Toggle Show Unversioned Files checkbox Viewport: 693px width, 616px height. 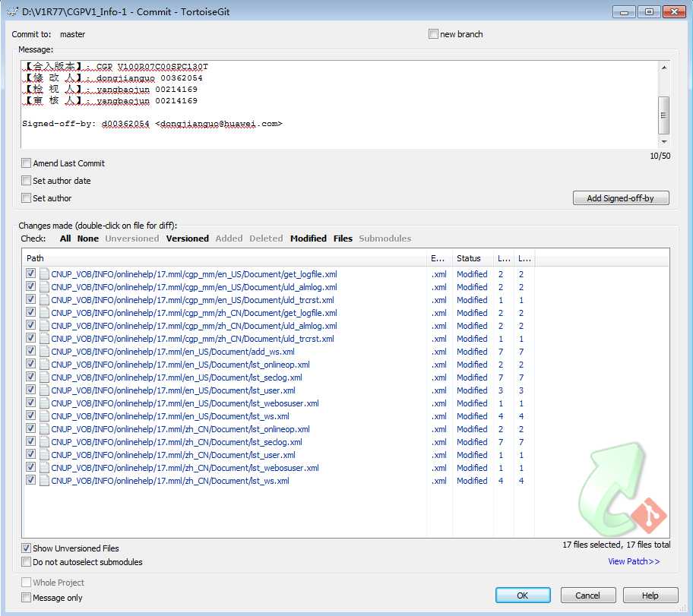coord(26,548)
